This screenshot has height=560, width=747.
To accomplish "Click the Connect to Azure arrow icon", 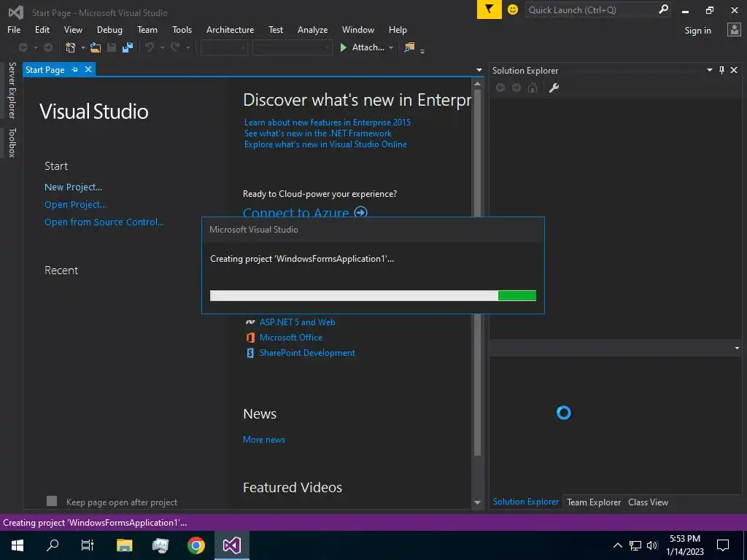I will pos(361,212).
